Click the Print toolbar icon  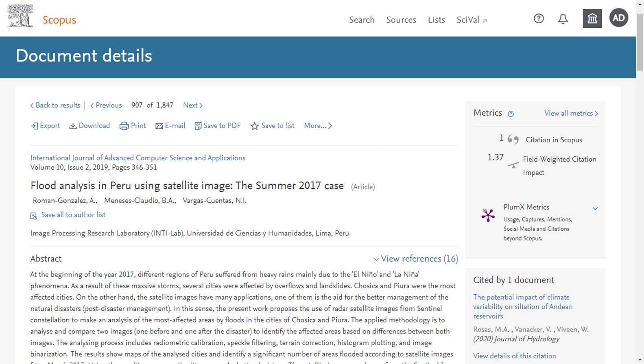point(124,126)
